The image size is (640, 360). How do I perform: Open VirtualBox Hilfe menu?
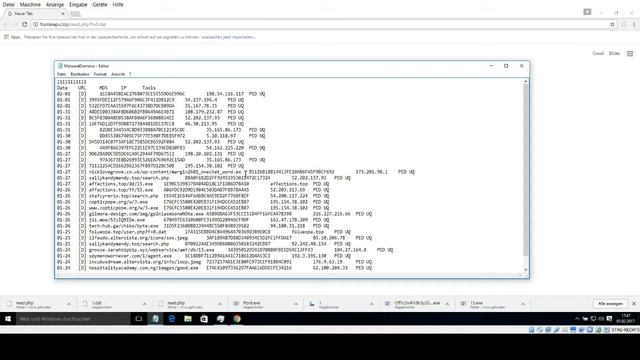click(x=118, y=4)
